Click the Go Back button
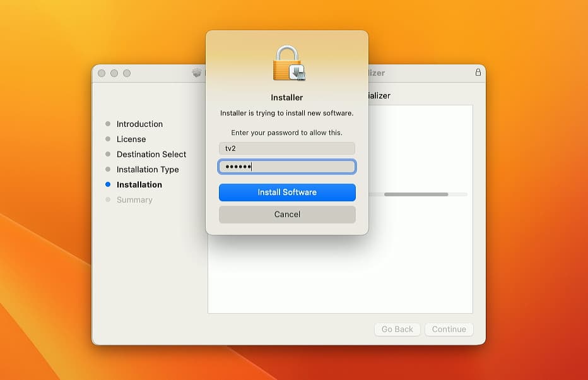 click(x=397, y=329)
